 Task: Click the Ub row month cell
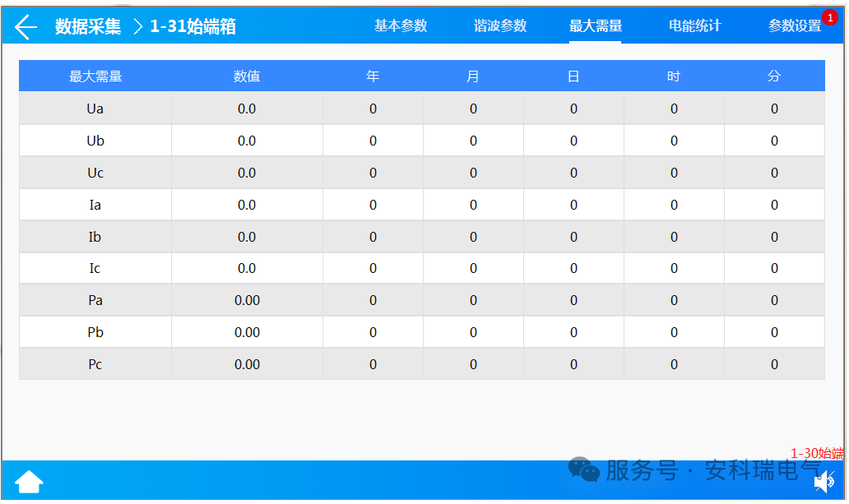click(x=473, y=141)
